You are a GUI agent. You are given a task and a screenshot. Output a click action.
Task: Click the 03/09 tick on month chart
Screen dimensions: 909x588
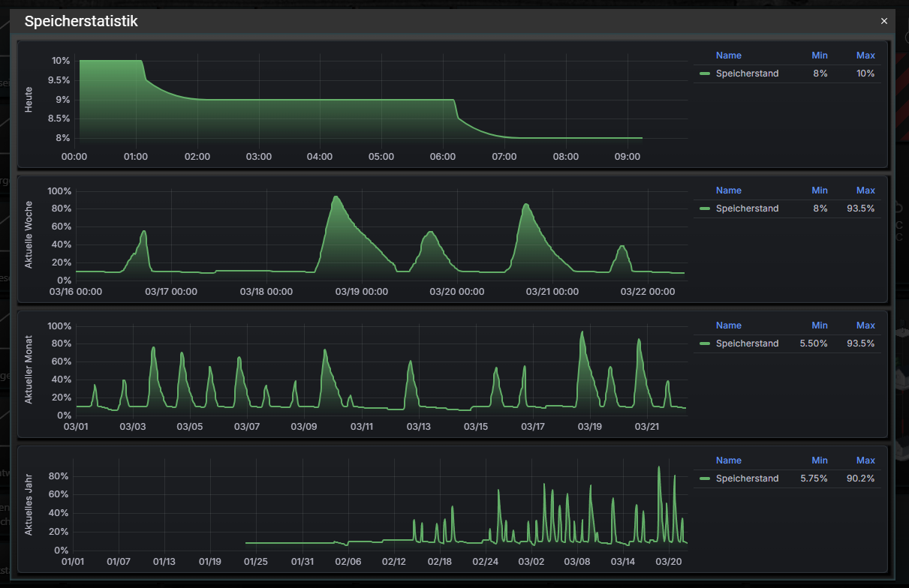click(x=303, y=427)
